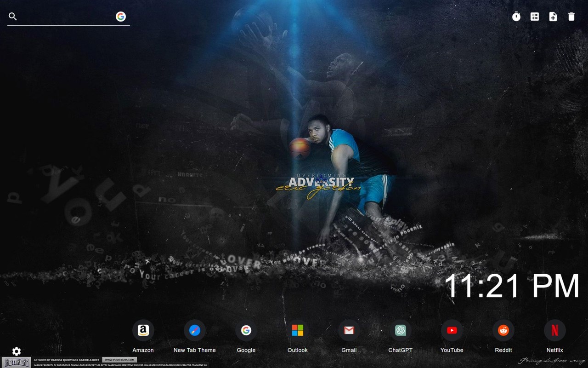Open the Reddit shortcut icon
The width and height of the screenshot is (588, 368).
[503, 330]
